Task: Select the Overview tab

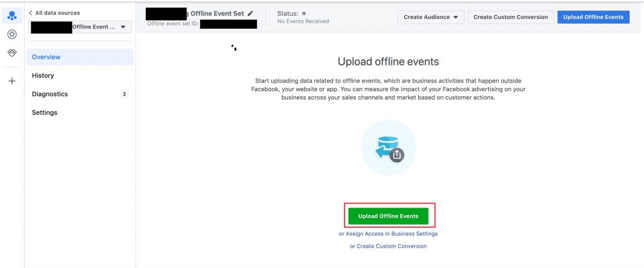Action: pyautogui.click(x=47, y=57)
